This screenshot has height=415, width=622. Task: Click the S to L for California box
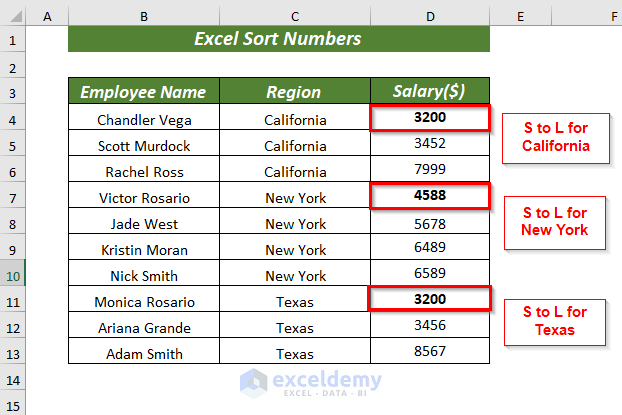555,137
